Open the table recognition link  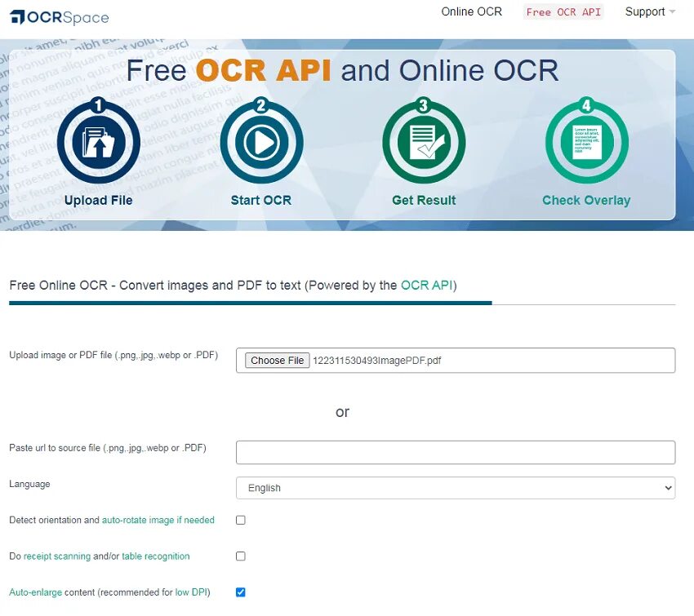point(155,556)
